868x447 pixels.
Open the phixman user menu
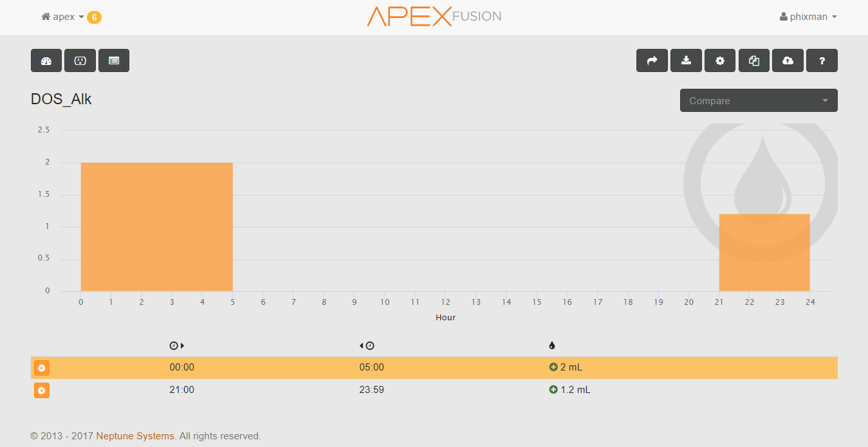[x=808, y=17]
